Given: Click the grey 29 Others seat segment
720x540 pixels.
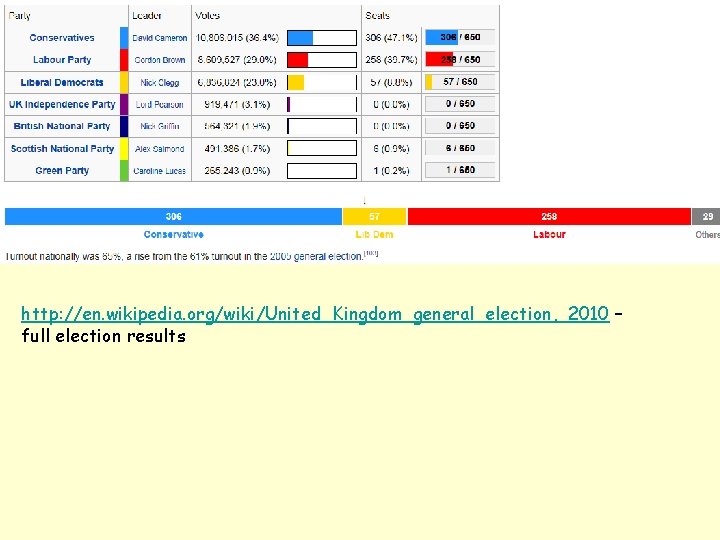Looking at the screenshot, I should click(706, 216).
